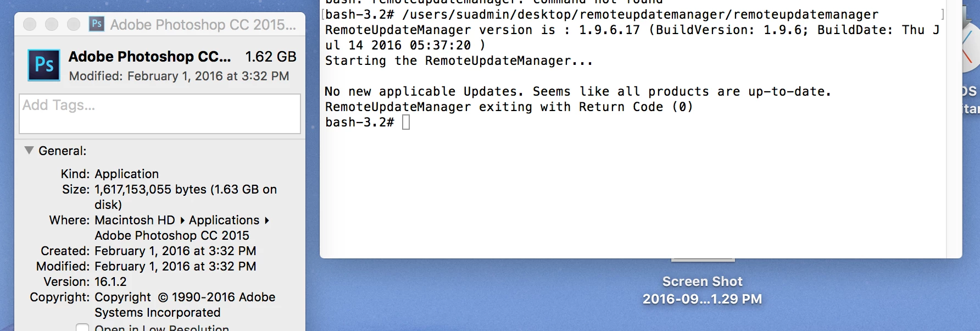Image resolution: width=980 pixels, height=331 pixels.
Task: Click the small Ps proxy icon in title bar
Action: coord(97,24)
